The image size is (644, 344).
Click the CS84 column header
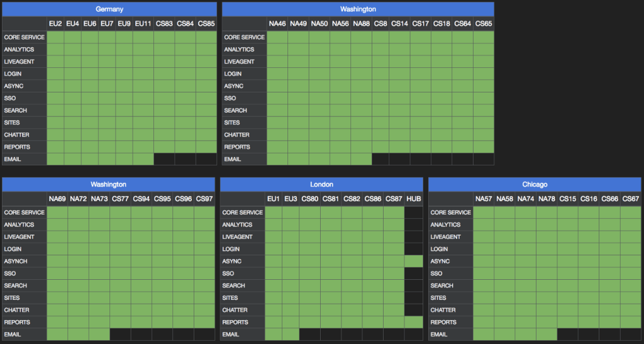coord(186,24)
